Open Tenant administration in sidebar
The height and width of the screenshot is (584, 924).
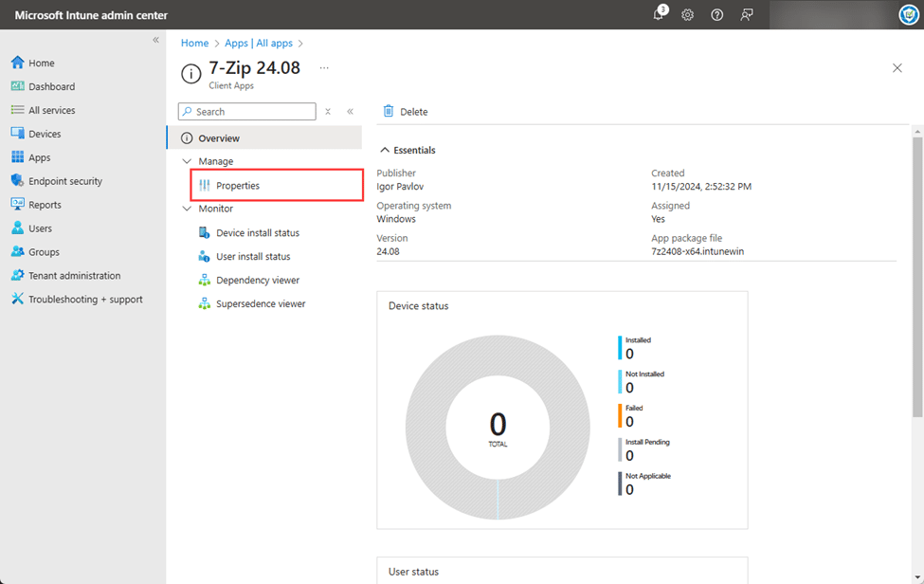tap(74, 276)
